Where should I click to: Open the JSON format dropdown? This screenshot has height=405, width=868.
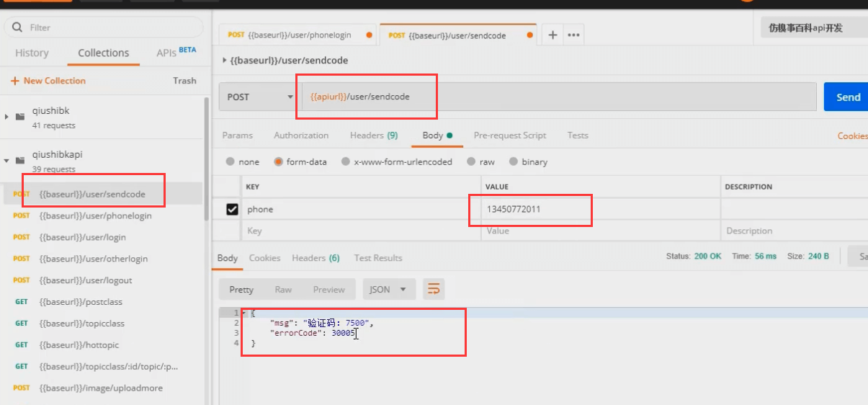[x=388, y=289]
